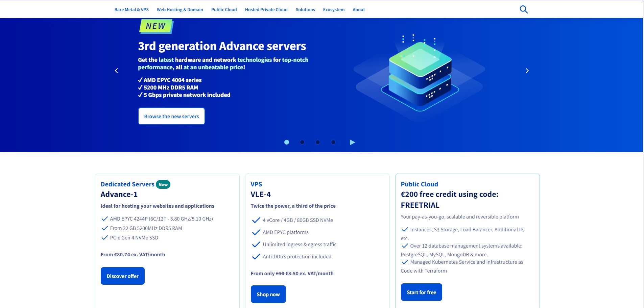Open the Ecosystem menu
This screenshot has height=308, width=644.
point(334,9)
